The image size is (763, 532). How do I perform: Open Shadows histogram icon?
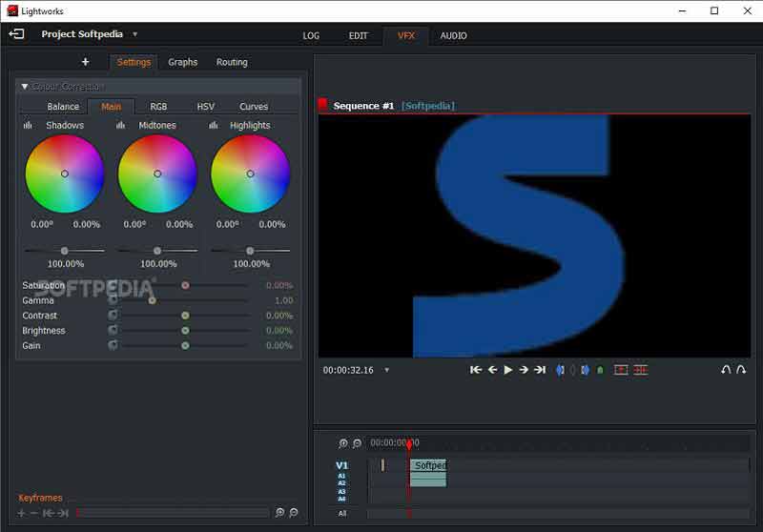[28, 126]
